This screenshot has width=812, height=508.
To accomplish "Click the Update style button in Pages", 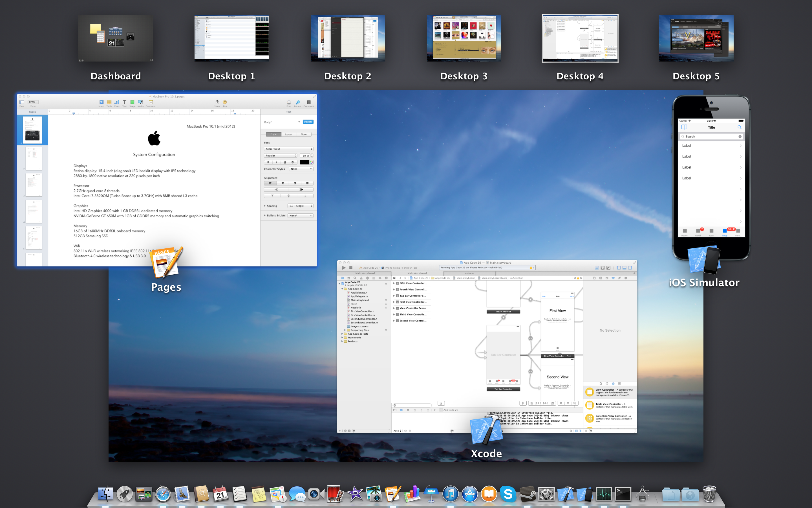I will click(x=308, y=122).
